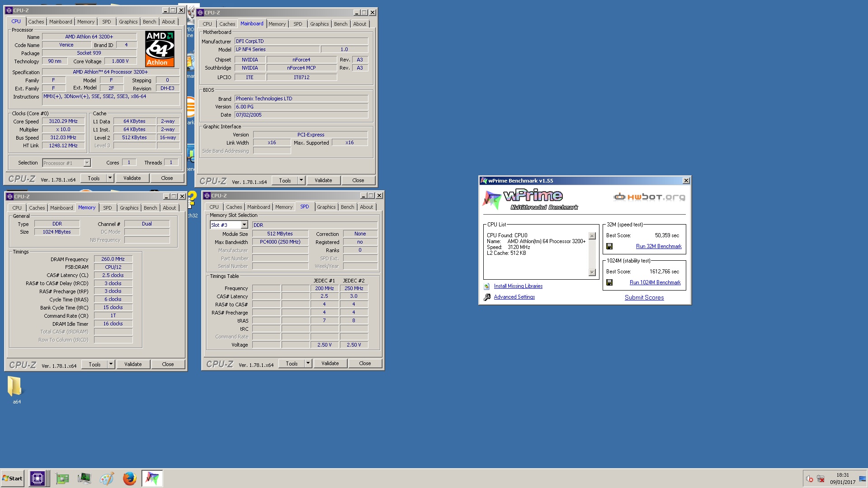Click the CPU-Z Memory window title icon
The height and width of the screenshot is (488, 868).
(x=10, y=197)
